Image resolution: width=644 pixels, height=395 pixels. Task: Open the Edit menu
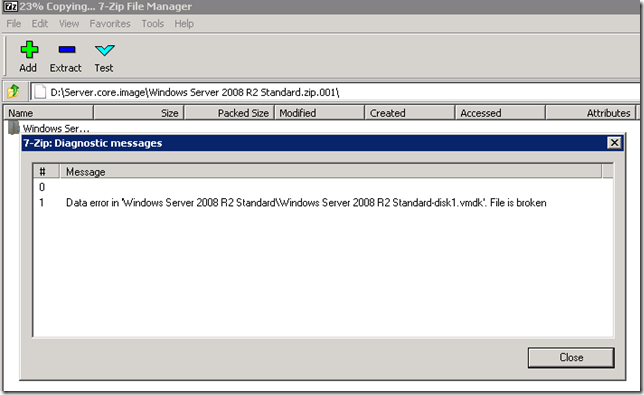[x=40, y=23]
